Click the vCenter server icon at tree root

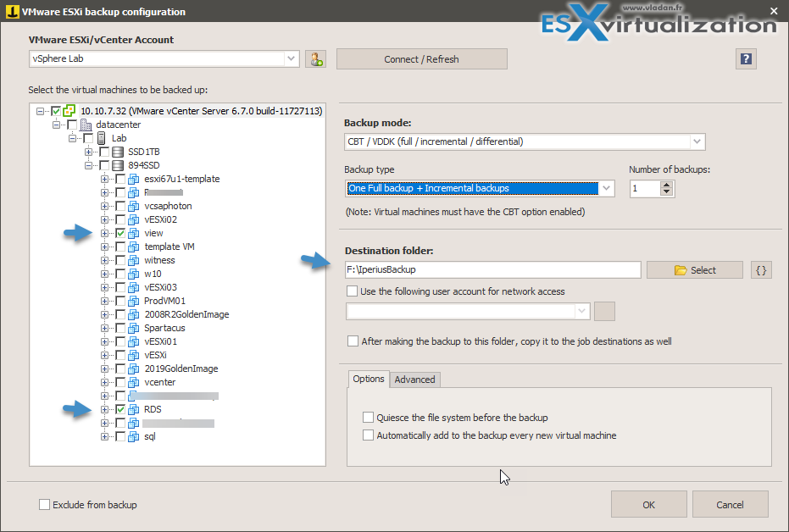pos(69,111)
